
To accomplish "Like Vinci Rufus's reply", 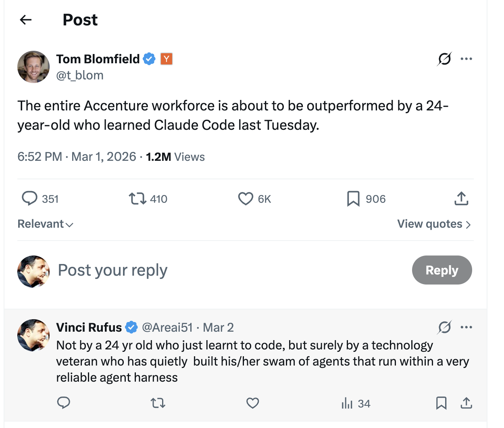I will 252,403.
